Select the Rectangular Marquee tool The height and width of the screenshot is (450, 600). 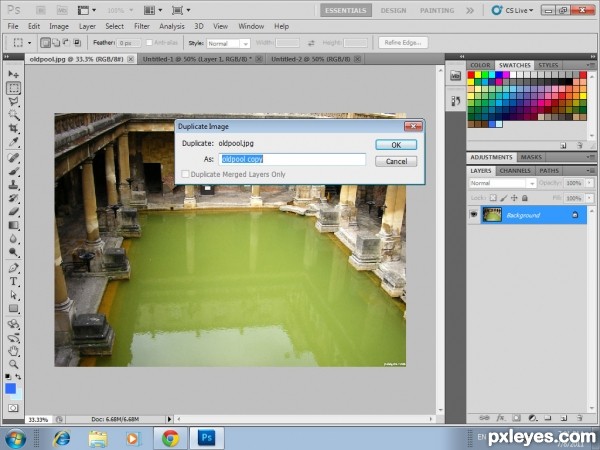(x=13, y=88)
